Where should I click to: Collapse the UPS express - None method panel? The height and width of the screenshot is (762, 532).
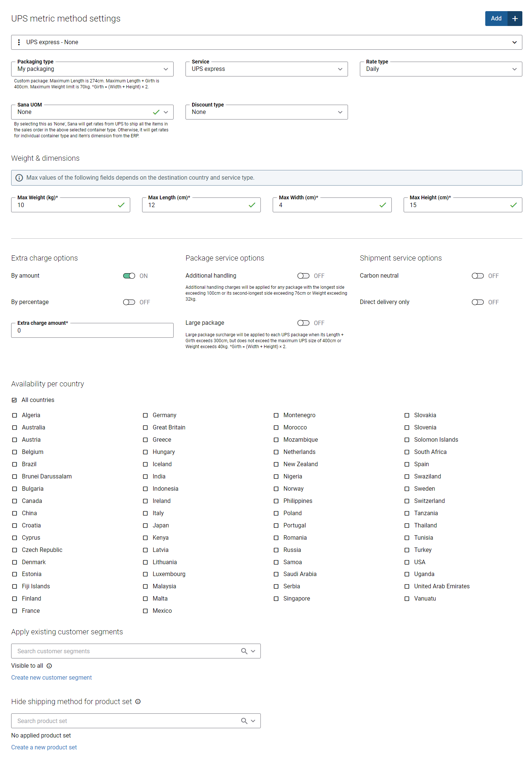[x=515, y=42]
